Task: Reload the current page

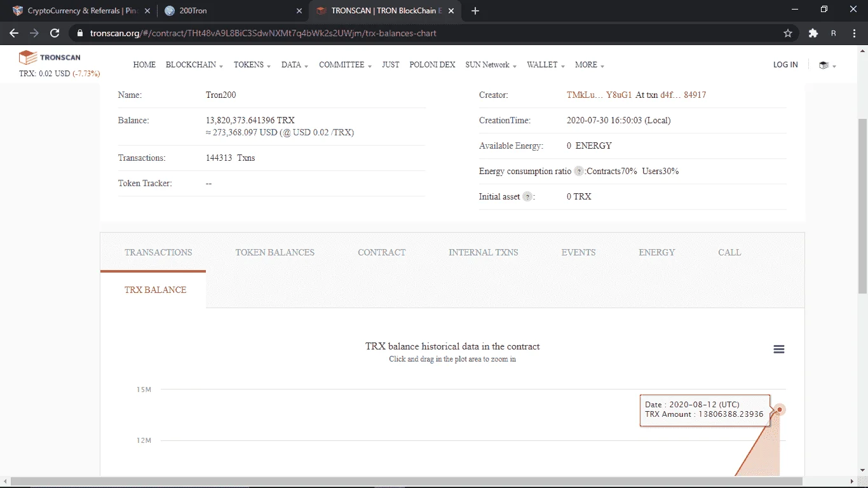Action: tap(55, 33)
